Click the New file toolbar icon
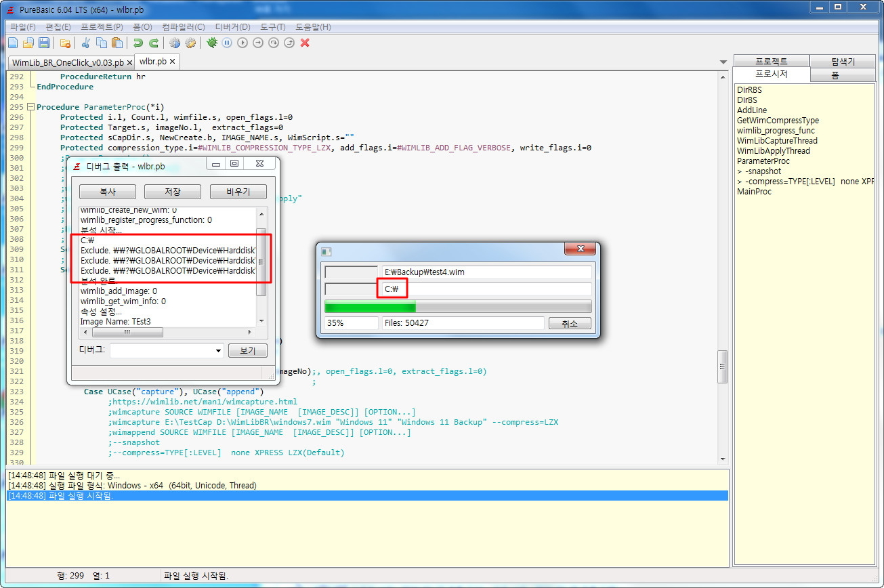Image resolution: width=884 pixels, height=588 pixels. (12, 43)
